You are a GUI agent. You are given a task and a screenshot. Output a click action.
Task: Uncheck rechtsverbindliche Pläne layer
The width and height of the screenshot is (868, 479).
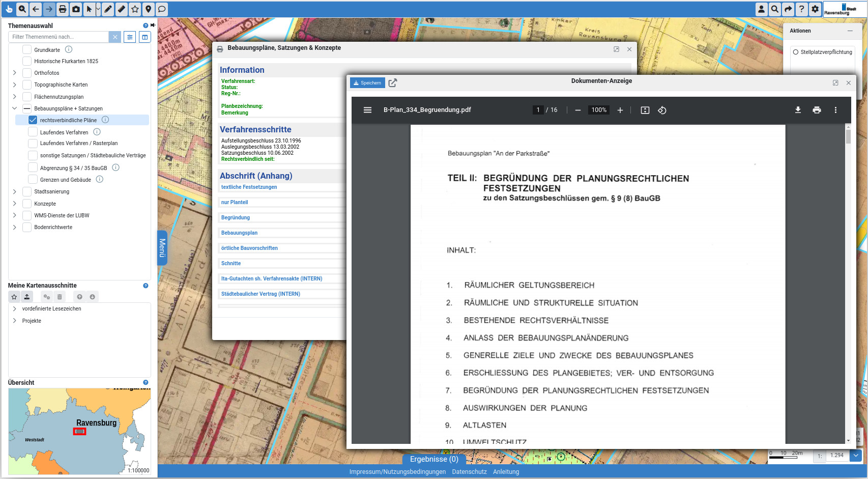coord(33,120)
